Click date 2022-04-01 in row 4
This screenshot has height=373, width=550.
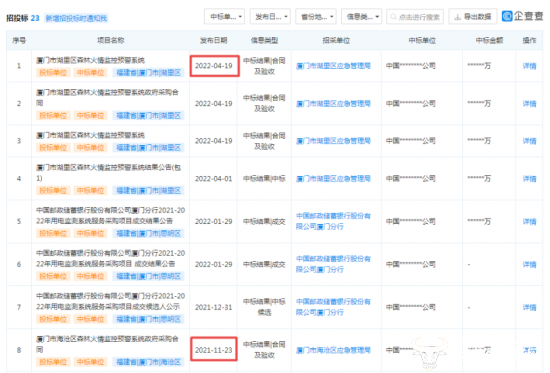pyautogui.click(x=214, y=179)
